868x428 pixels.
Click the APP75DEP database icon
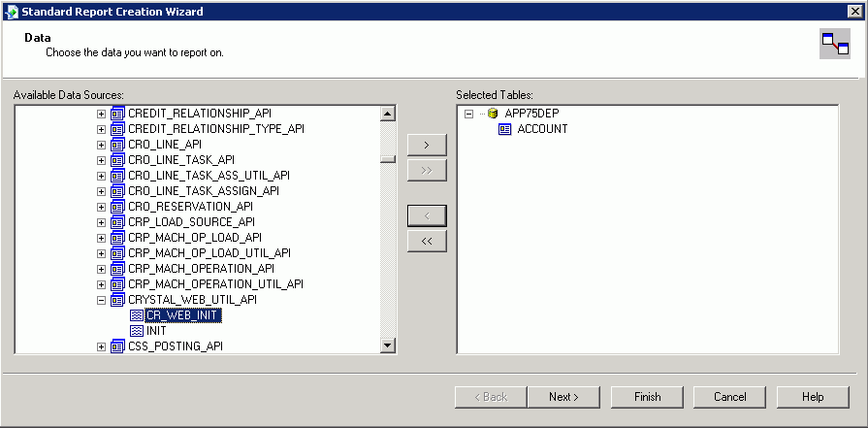click(x=493, y=114)
